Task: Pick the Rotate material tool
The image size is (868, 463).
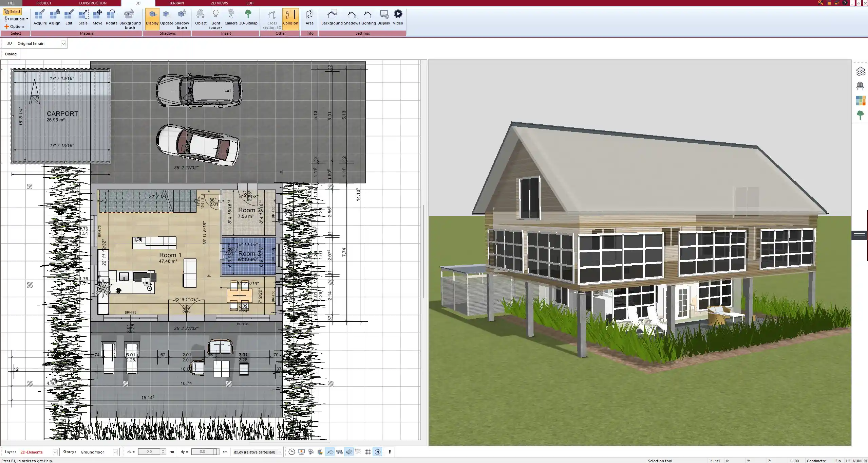Action: pyautogui.click(x=112, y=17)
